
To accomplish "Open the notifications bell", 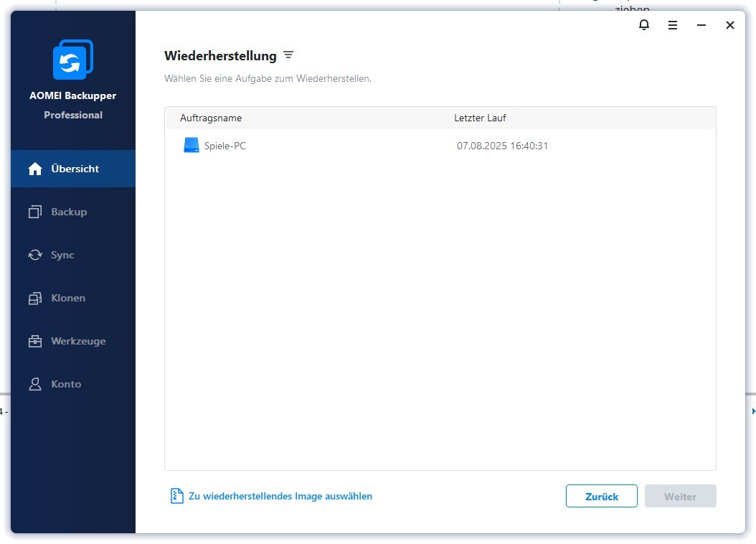I will click(x=643, y=25).
